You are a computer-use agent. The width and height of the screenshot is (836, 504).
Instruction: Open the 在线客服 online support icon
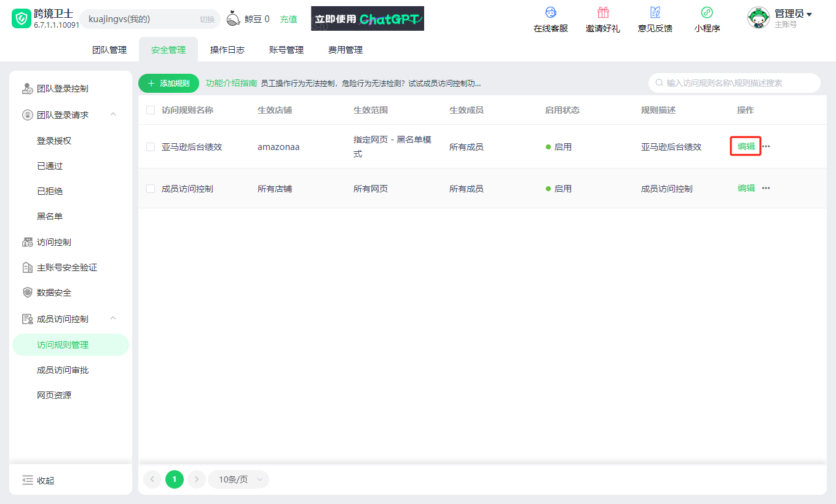tap(550, 12)
